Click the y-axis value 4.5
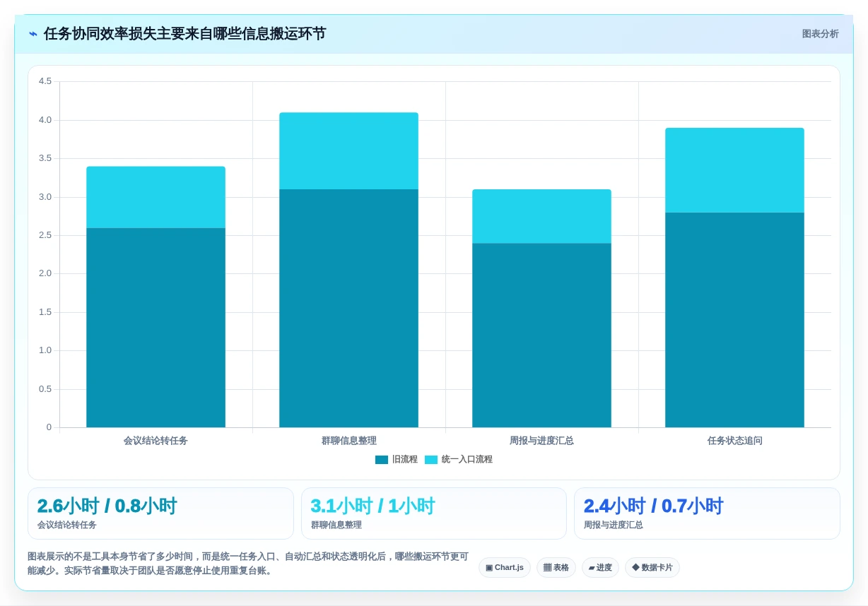Screen dimensions: 868x606 (x=45, y=81)
